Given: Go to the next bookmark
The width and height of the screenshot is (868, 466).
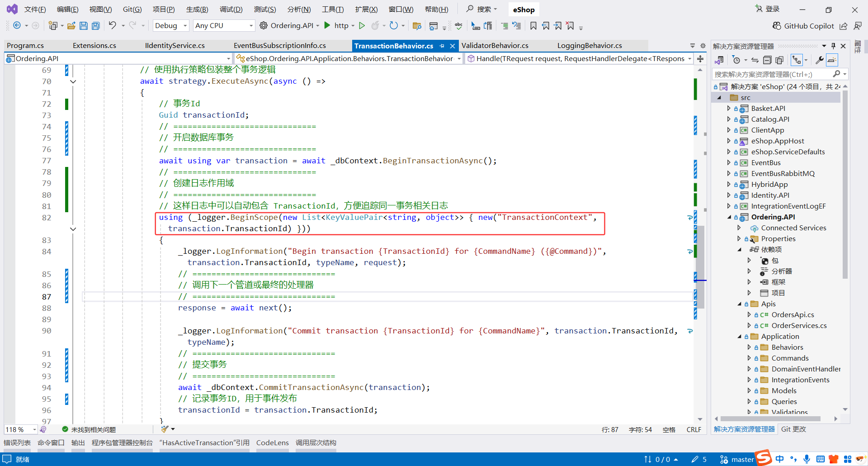Looking at the screenshot, I should click(558, 26).
